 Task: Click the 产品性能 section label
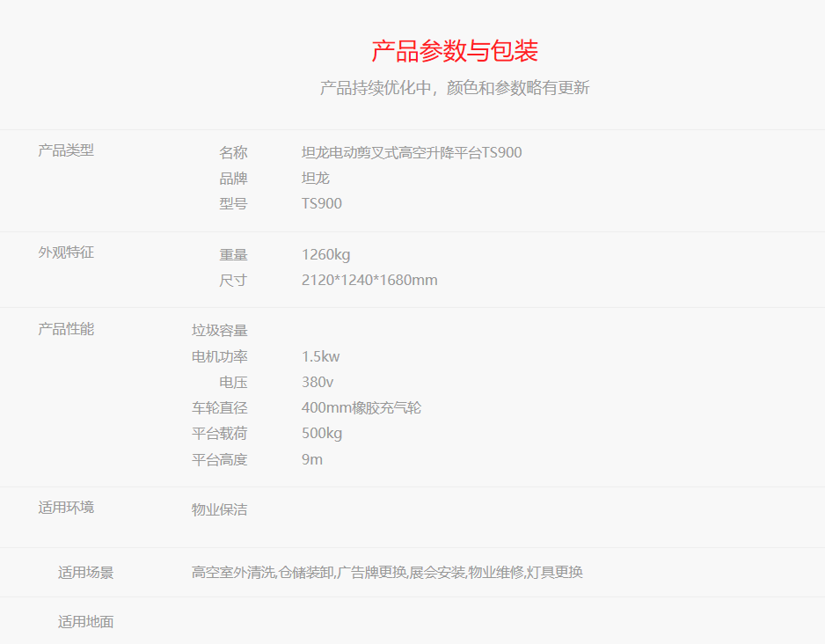coord(66,329)
